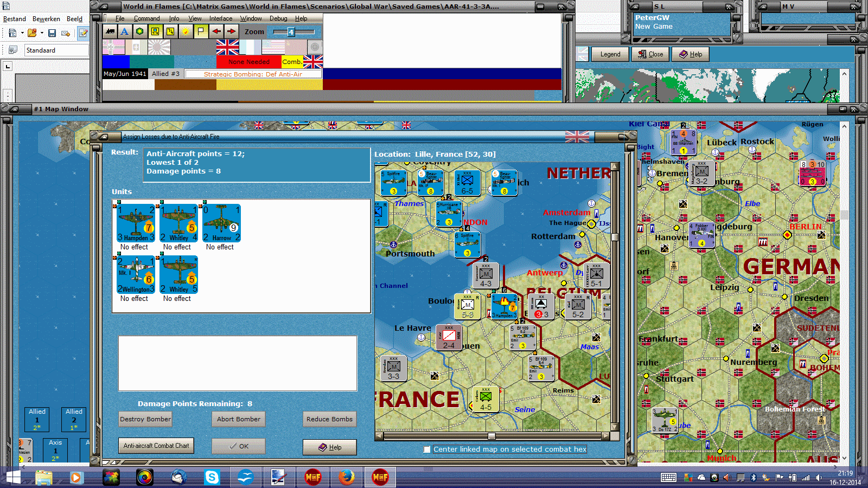Select the Harrow bomber unit

221,223
